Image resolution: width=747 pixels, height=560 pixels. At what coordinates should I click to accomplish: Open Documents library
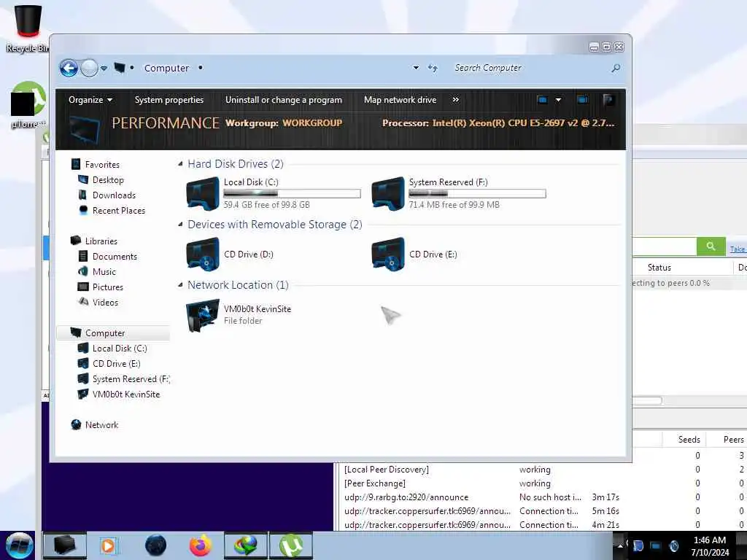pos(115,256)
